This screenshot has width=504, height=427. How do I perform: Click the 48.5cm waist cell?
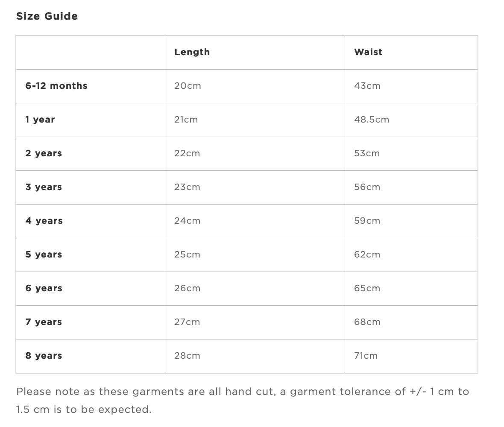tap(411, 120)
